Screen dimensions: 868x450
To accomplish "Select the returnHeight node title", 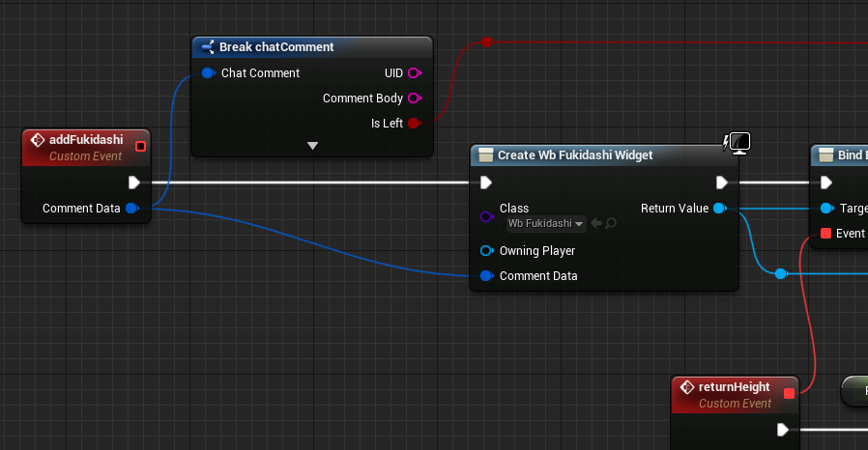I will (x=734, y=387).
